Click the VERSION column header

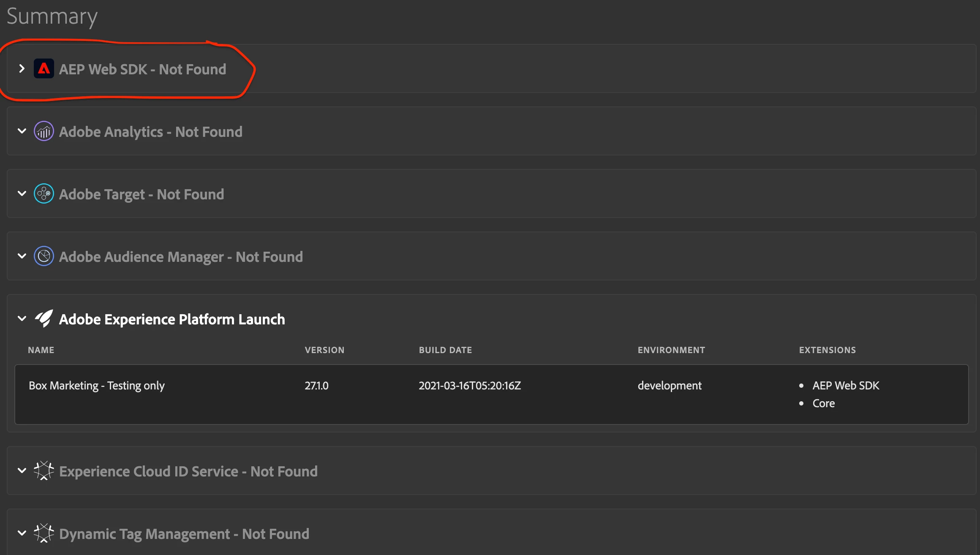coord(324,350)
